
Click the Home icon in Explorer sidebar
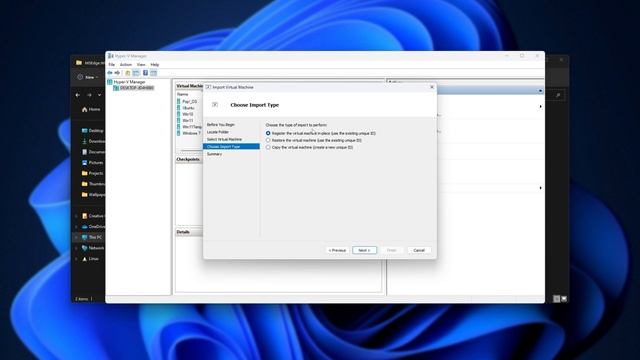pyautogui.click(x=84, y=109)
